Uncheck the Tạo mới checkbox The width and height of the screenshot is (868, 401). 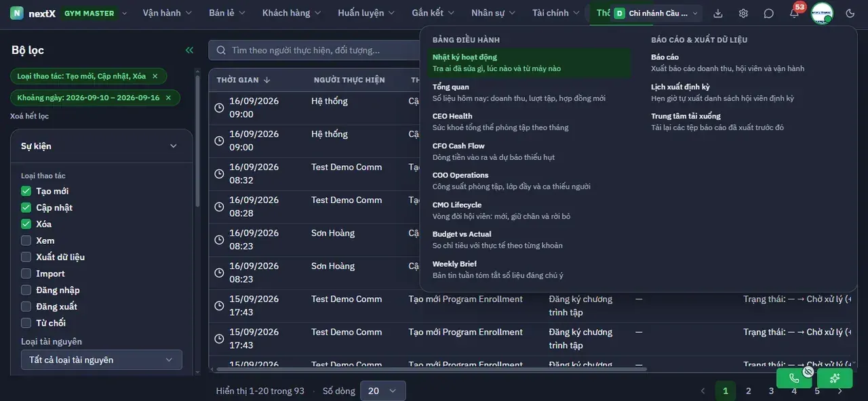[x=26, y=191]
